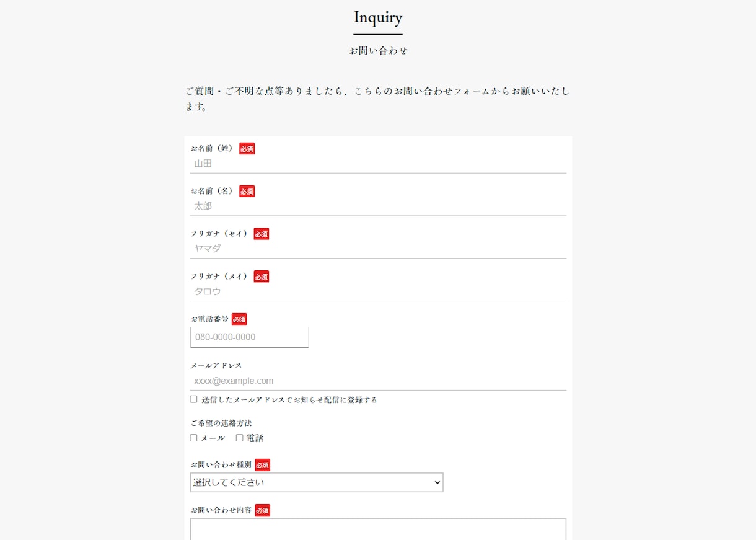Focus the メールアドレス email field

click(378, 381)
